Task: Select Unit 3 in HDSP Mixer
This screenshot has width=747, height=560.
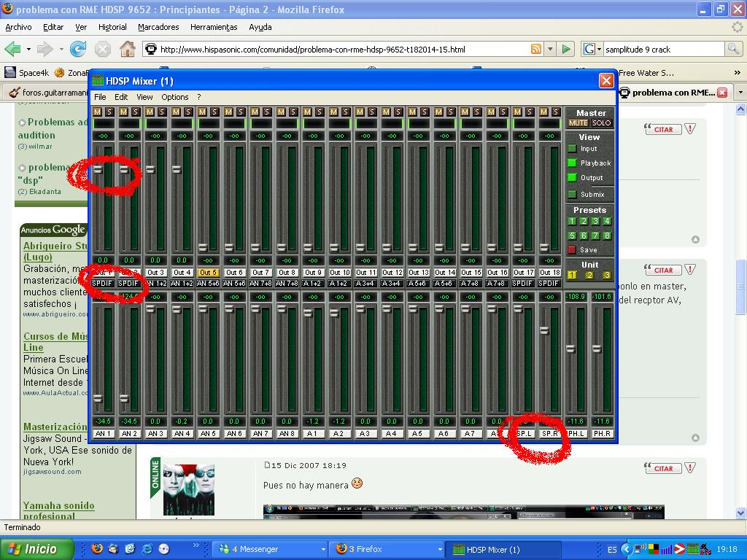Action: (606, 275)
